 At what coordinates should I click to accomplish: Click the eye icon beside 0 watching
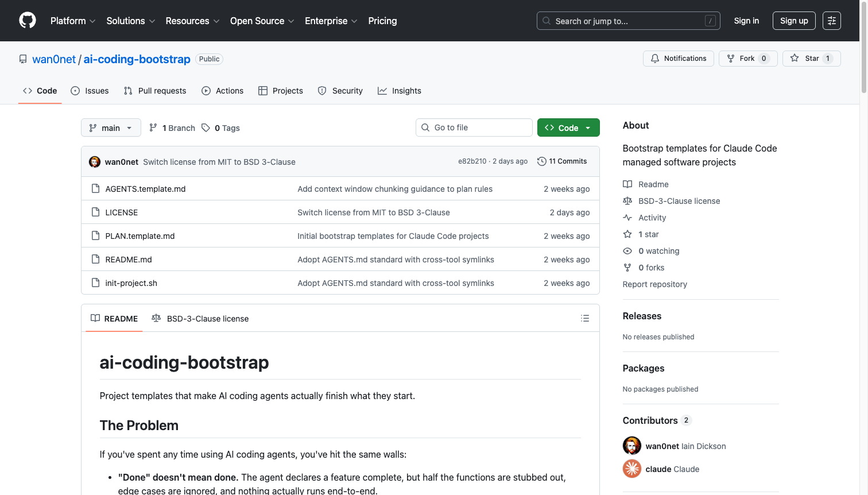tap(627, 251)
